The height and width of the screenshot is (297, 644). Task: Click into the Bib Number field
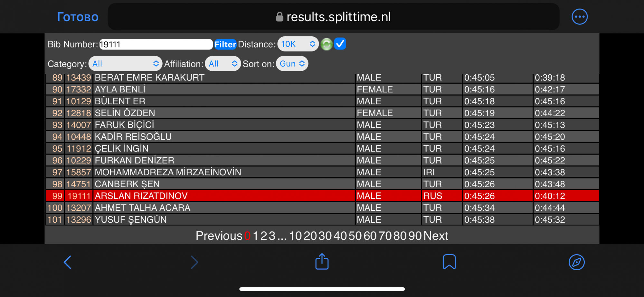(x=156, y=44)
